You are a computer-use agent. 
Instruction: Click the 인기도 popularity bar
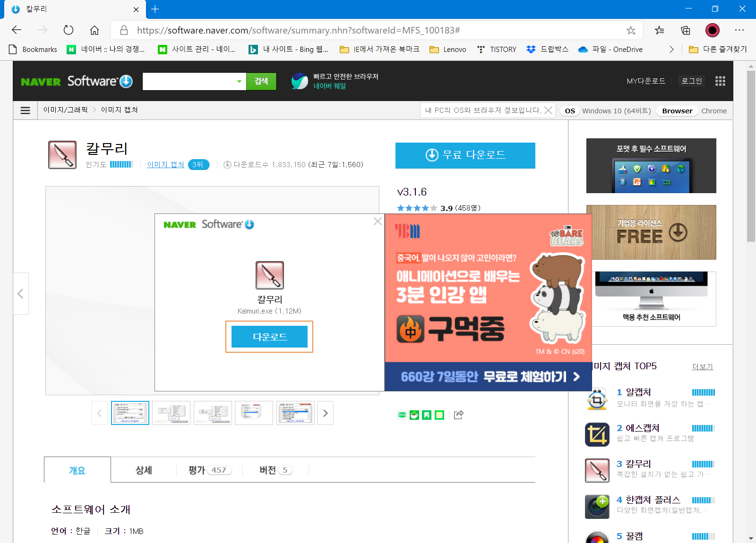pos(121,164)
